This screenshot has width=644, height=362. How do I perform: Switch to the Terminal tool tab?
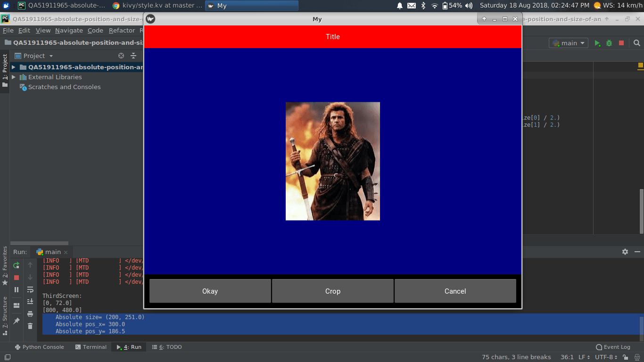tap(91, 347)
